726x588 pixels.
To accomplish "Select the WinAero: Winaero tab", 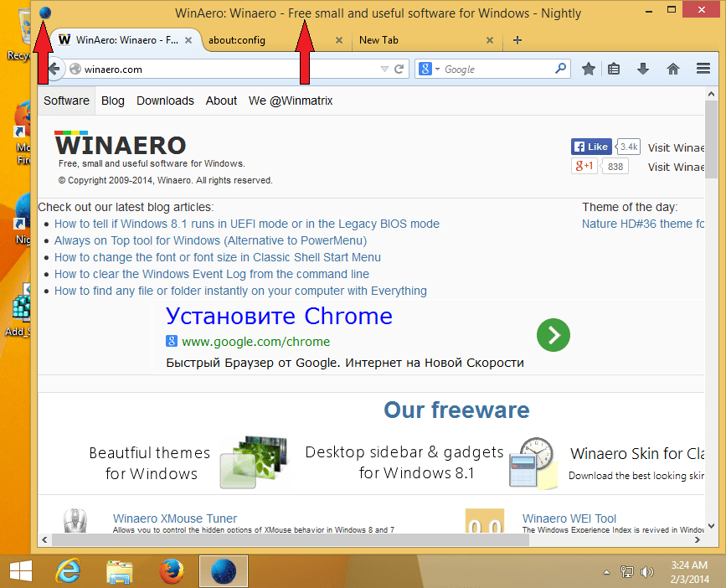I will (125, 40).
